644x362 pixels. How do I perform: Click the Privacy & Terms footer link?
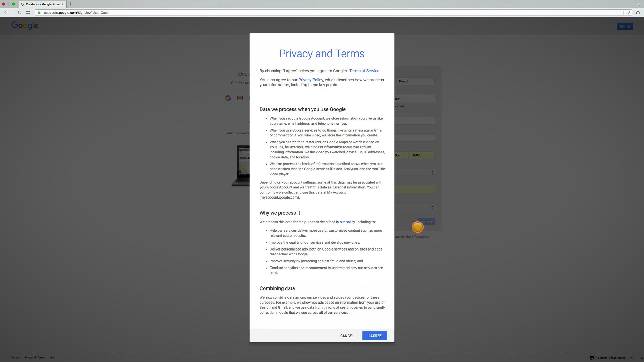click(x=35, y=357)
